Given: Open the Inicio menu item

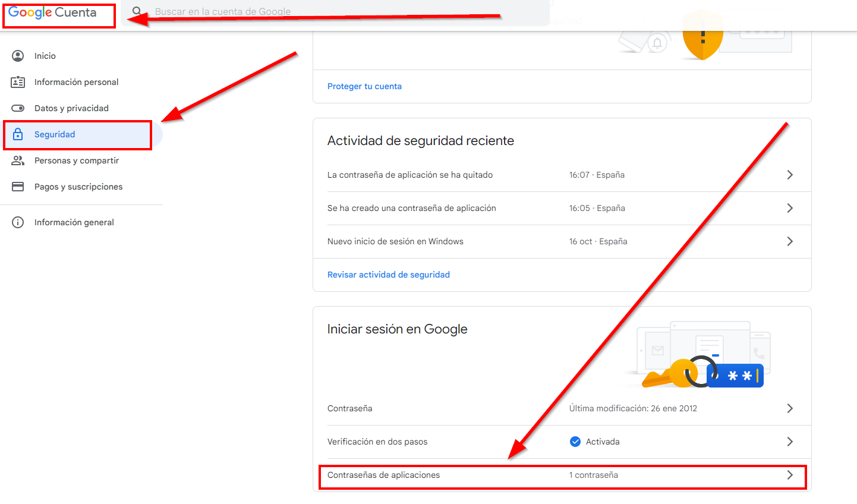Looking at the screenshot, I should click(x=81, y=56).
